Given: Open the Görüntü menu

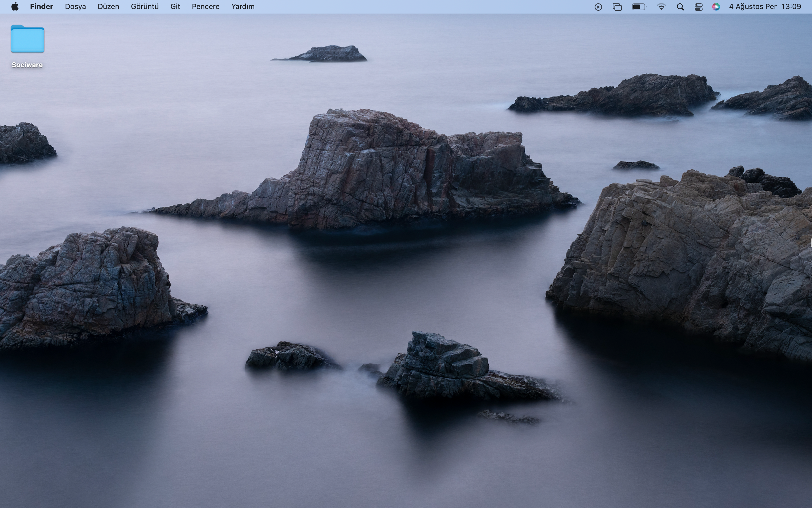Looking at the screenshot, I should coord(145,6).
